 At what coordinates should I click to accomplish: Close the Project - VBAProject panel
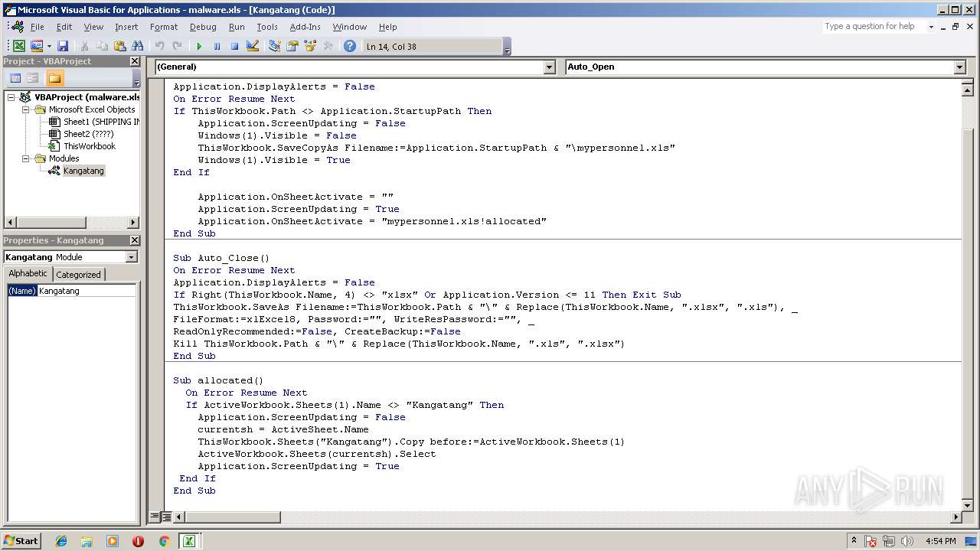(x=135, y=61)
